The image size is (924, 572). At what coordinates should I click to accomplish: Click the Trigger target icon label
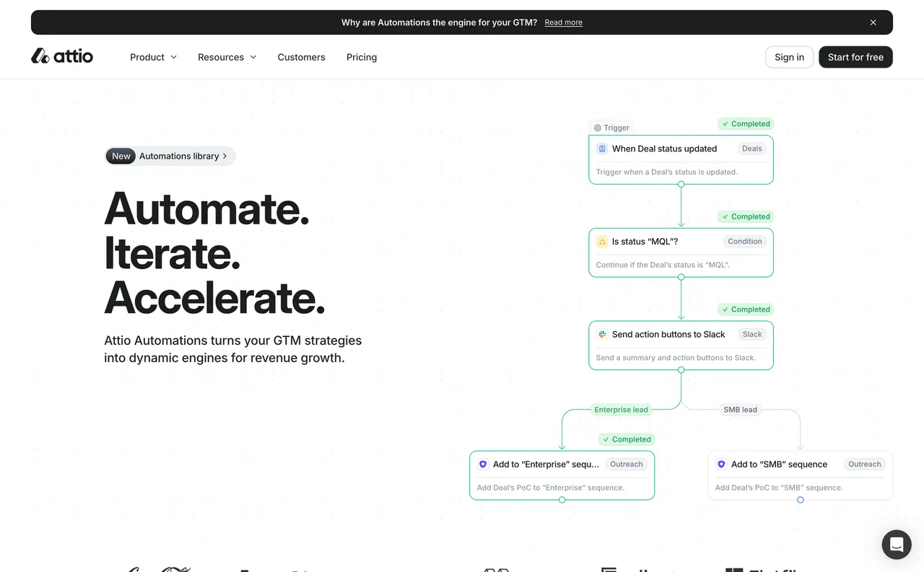coord(598,128)
